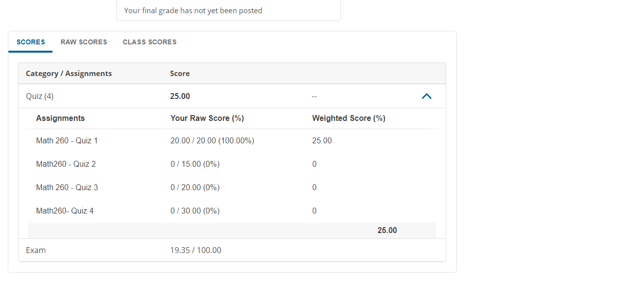644x292 pixels.
Task: Click the Score column header
Action: tap(180, 74)
